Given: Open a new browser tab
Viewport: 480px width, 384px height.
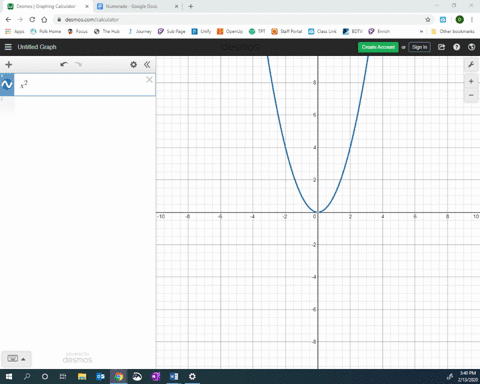Looking at the screenshot, I should (x=191, y=6).
